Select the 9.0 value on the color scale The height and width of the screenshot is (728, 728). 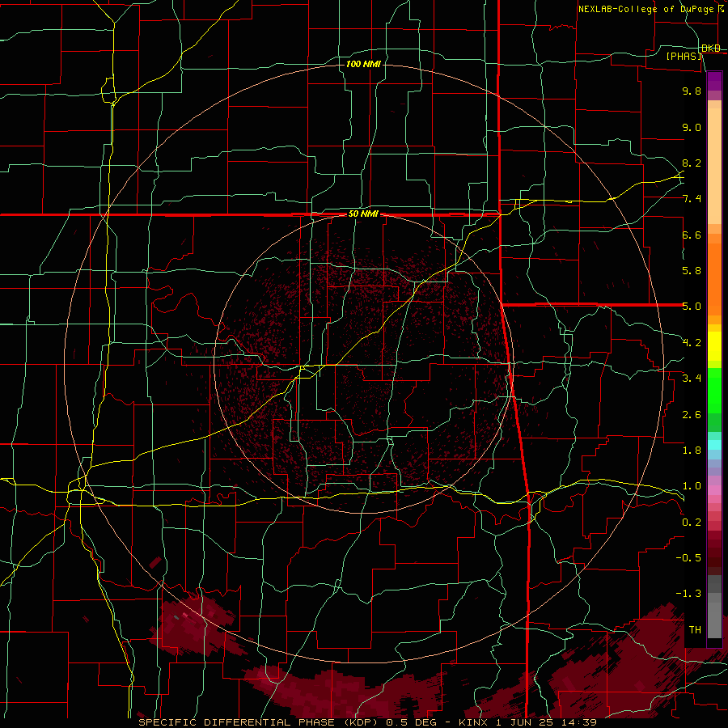pyautogui.click(x=692, y=127)
